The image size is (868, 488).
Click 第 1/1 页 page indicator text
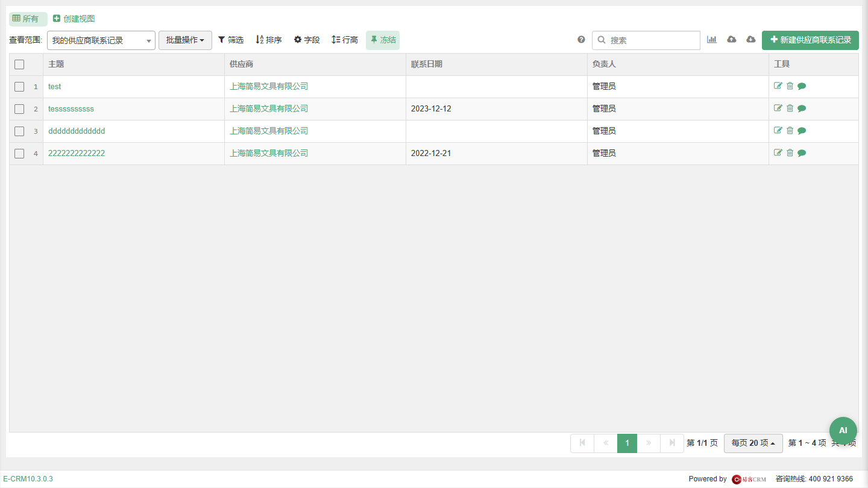pyautogui.click(x=702, y=443)
